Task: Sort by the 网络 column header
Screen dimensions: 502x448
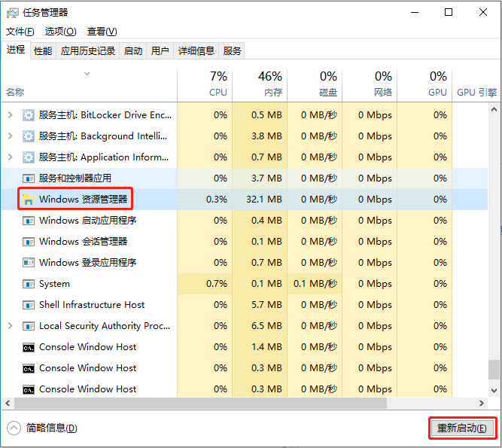Action: (x=370, y=85)
